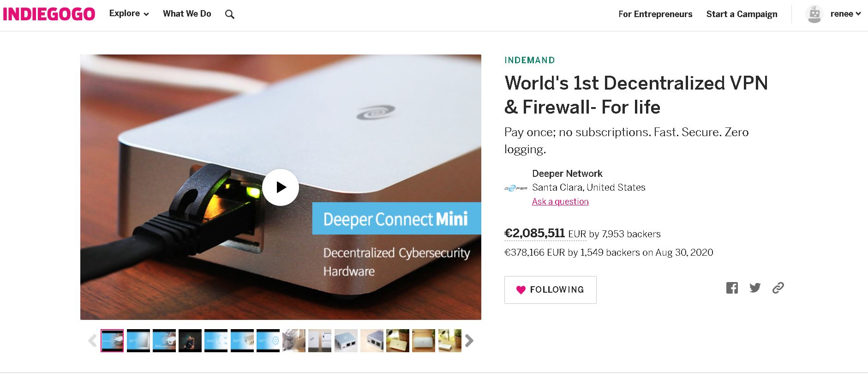Viewport: 868px width, 391px height.
Task: Show previous thumbnails with left arrow
Action: click(92, 341)
